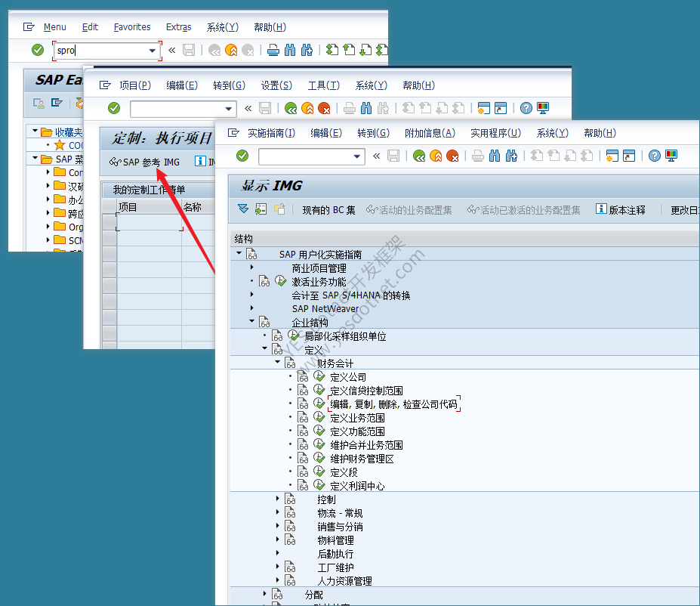Image resolution: width=700 pixels, height=606 pixels.
Task: Expand the 控制 tree node
Action: click(x=278, y=499)
